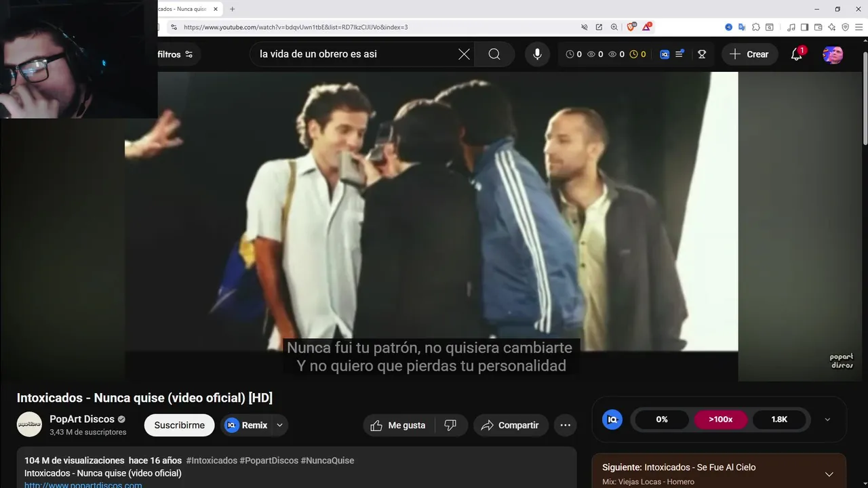The width and height of the screenshot is (868, 488).
Task: Click the trophy icon in YouTube header
Action: [702, 54]
